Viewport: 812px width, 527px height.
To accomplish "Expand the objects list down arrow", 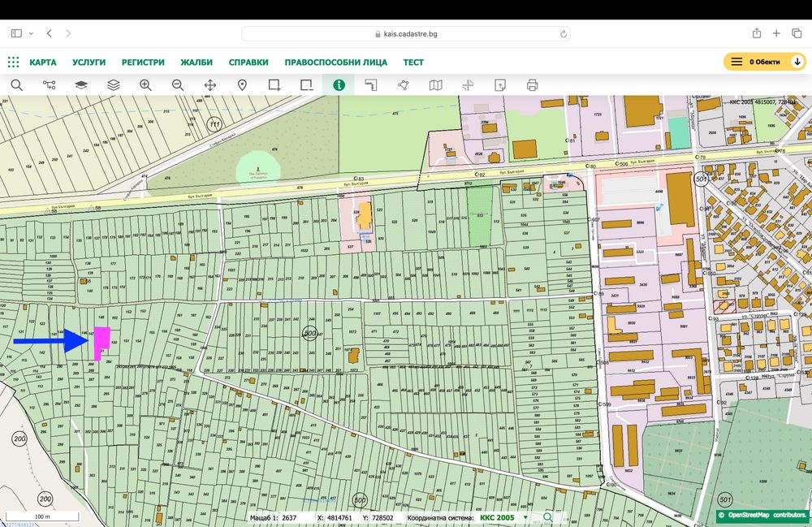I will point(797,62).
